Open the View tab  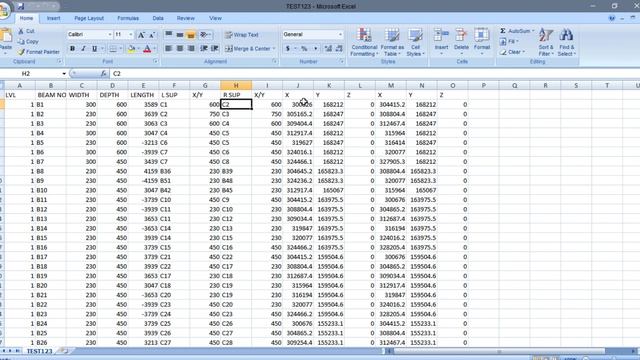[215, 18]
